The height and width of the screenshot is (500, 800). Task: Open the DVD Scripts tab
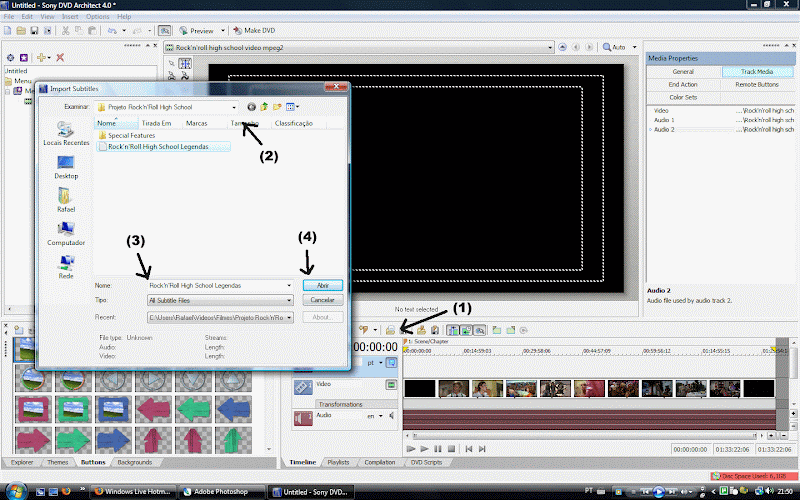pos(426,462)
